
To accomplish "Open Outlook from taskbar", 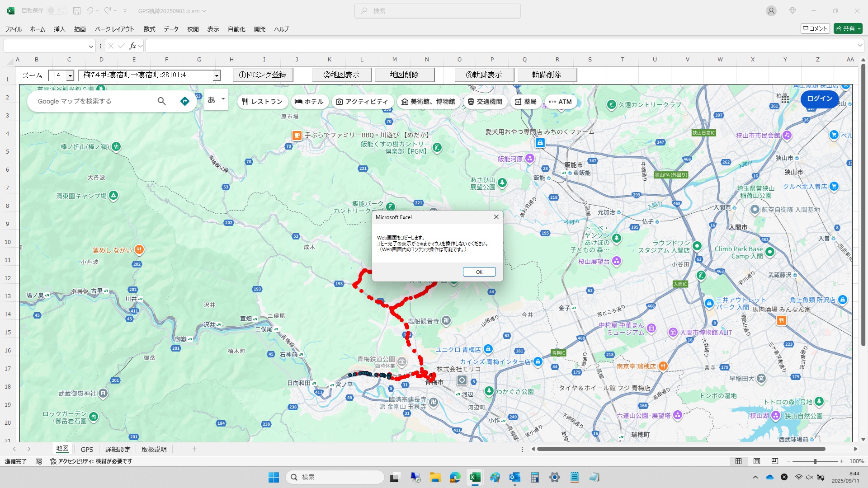I will (x=514, y=477).
